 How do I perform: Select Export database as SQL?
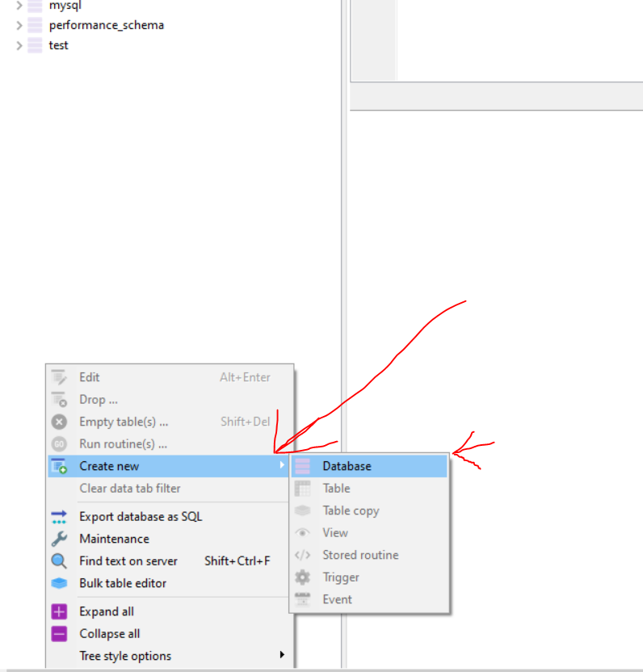click(141, 517)
